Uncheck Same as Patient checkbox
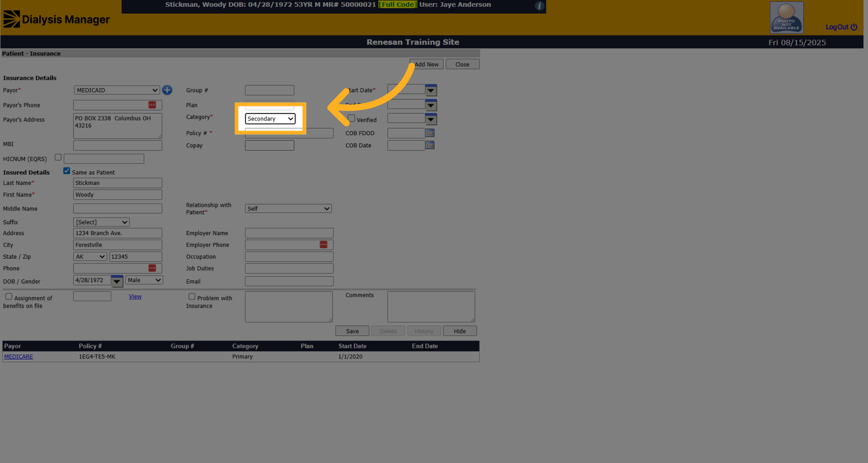Image resolution: width=868 pixels, height=463 pixels. (67, 171)
